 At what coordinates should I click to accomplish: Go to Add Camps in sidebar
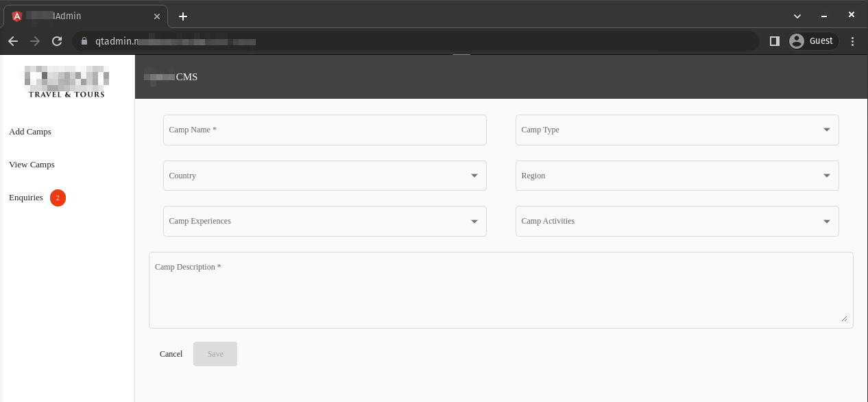click(30, 132)
